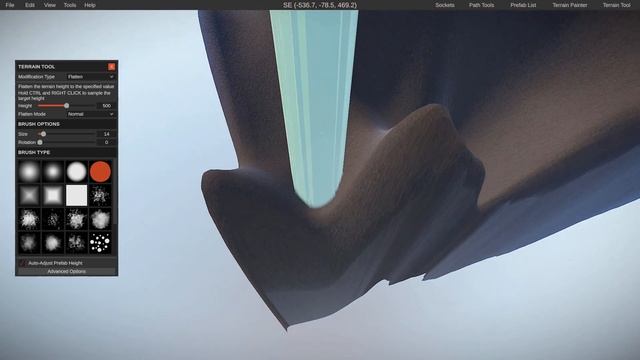This screenshot has width=640, height=360.
Task: Open the Help menu
Action: 90,5
